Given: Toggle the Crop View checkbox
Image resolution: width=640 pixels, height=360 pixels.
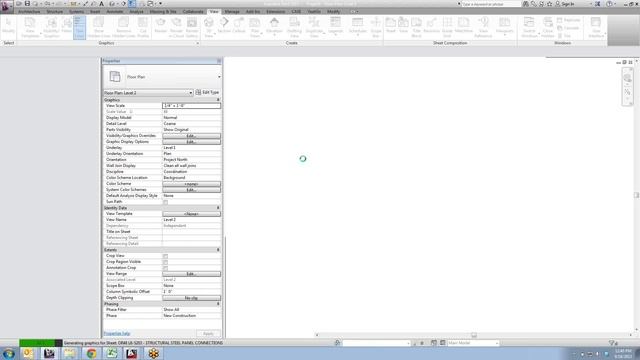Looking at the screenshot, I should point(165,256).
